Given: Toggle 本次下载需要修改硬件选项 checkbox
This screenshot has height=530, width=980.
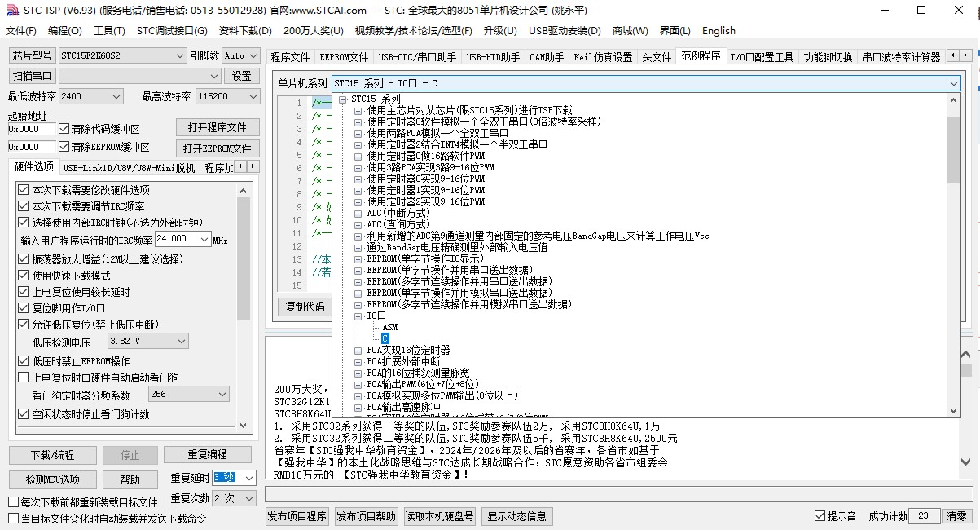Looking at the screenshot, I should tap(84, 190).
